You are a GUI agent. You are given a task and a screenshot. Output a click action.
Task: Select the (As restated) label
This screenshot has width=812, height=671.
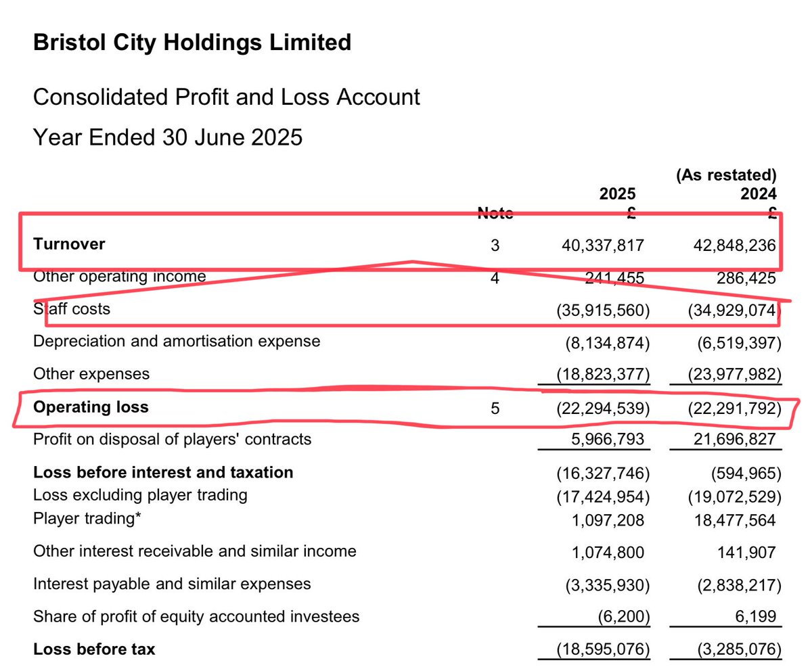click(726, 176)
